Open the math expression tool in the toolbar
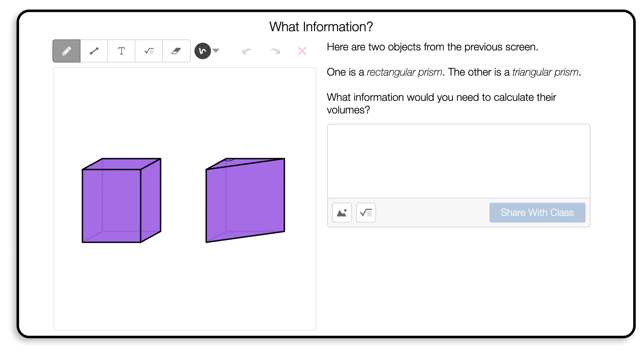The height and width of the screenshot is (351, 644). 149,51
